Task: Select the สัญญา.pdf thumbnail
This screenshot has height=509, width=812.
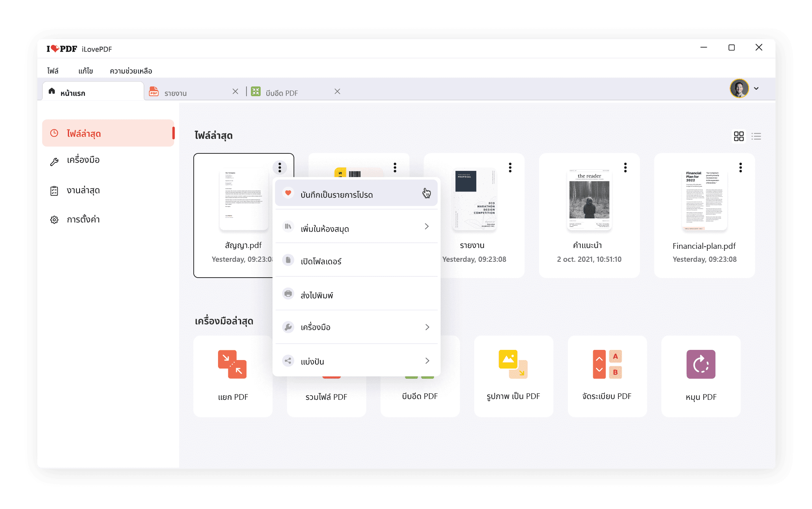Action: 244,199
